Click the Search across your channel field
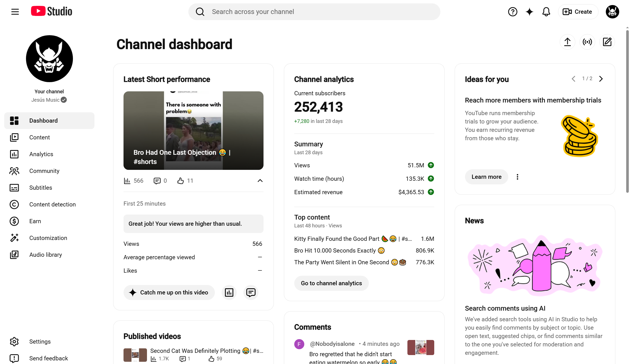 point(314,12)
